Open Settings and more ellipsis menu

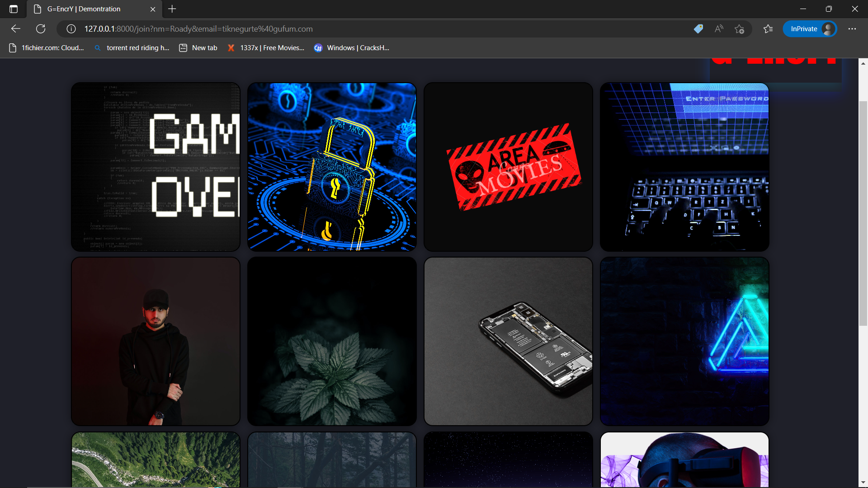[852, 29]
